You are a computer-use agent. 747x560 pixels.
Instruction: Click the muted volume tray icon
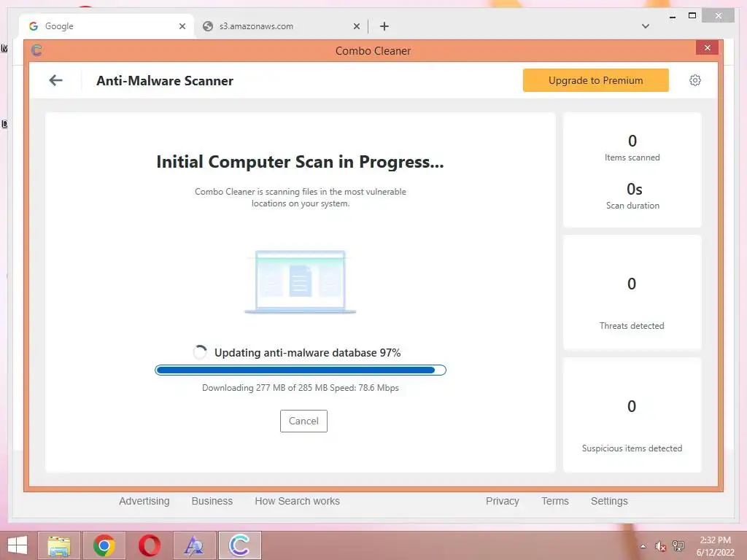coord(660,546)
